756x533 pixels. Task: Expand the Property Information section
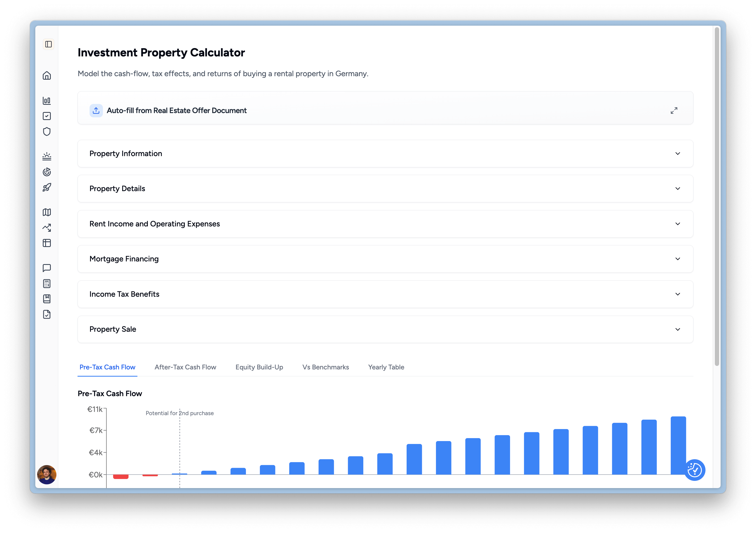click(385, 154)
